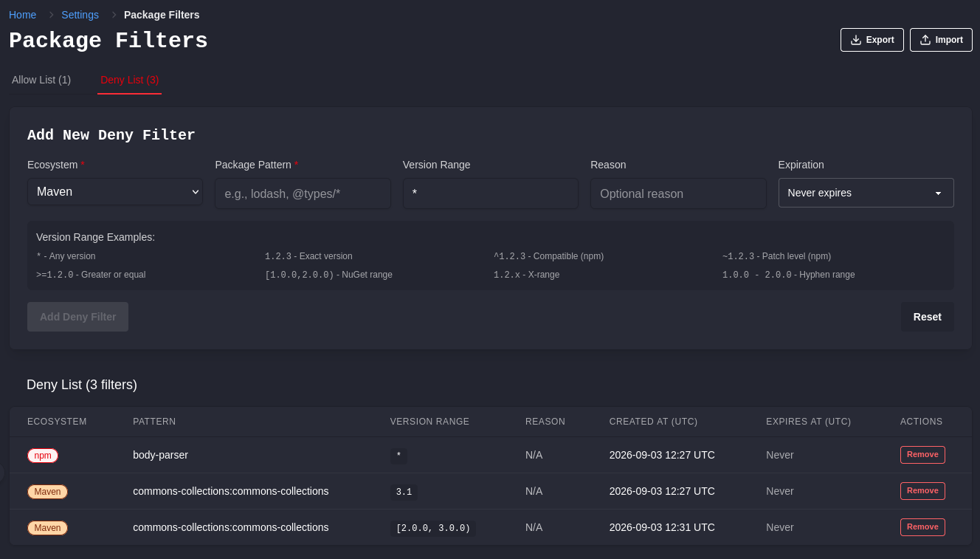
Task: Click the Version Range column header
Action: (429, 422)
